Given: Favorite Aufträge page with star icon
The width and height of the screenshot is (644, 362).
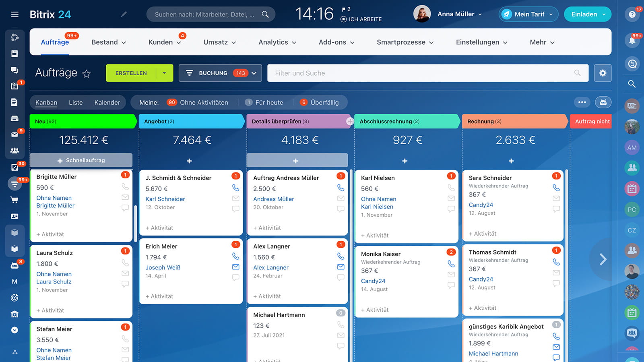Looking at the screenshot, I should pos(87,74).
